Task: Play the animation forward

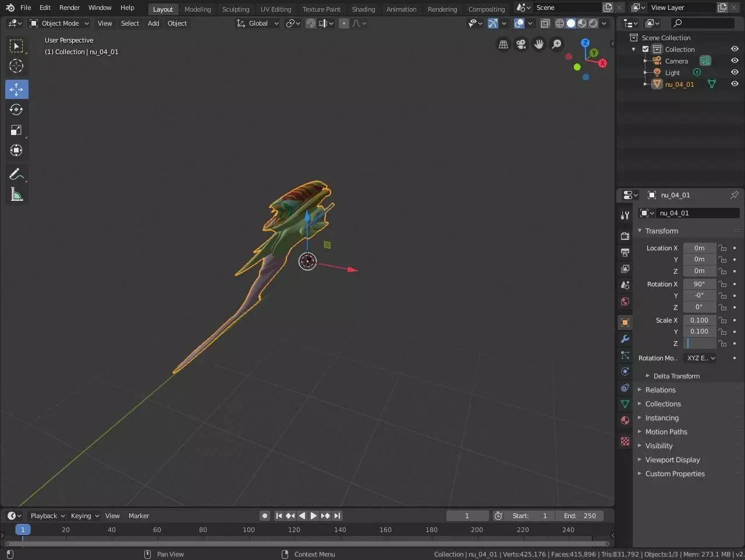Action: point(313,516)
